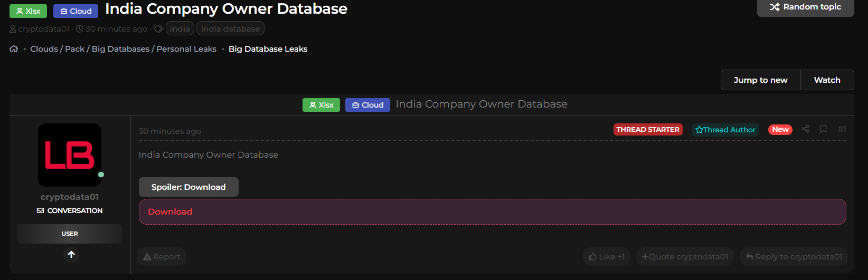Toggle Watch on this thread
Viewport: 868px width, 280px height.
click(827, 80)
